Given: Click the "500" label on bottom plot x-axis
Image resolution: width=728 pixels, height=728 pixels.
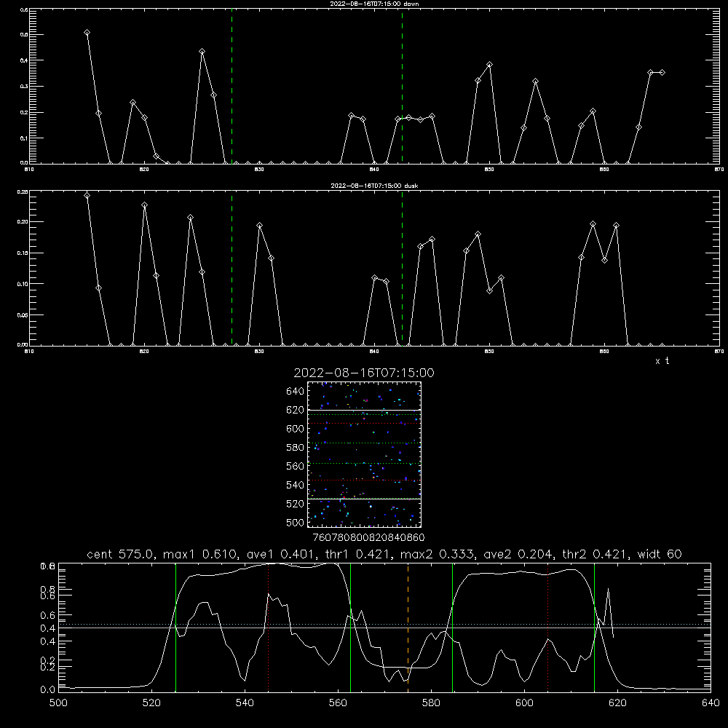Looking at the screenshot, I should point(58,703).
